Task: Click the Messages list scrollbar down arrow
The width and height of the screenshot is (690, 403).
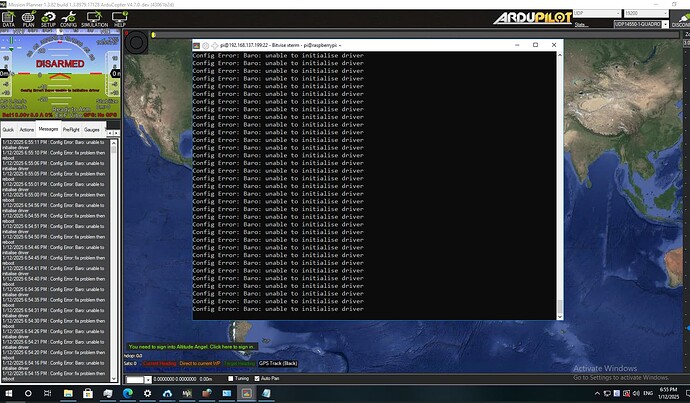Action: [x=114, y=378]
